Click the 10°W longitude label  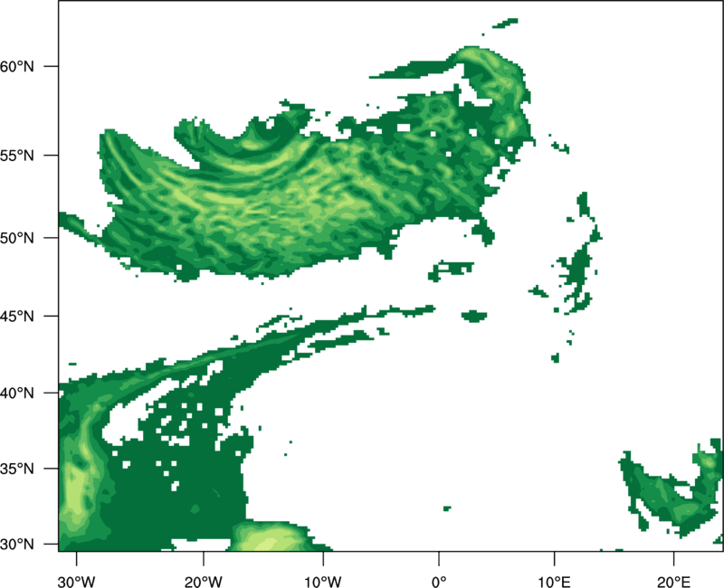point(323,582)
